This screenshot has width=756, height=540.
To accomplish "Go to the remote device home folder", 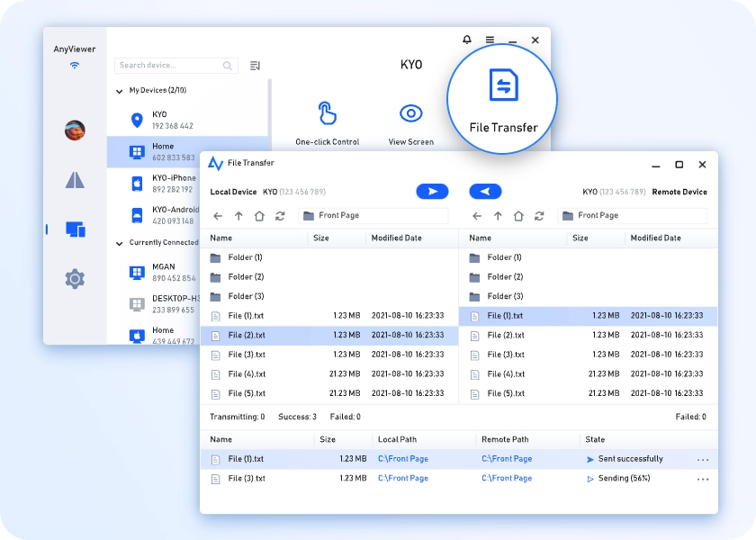I will click(518, 216).
